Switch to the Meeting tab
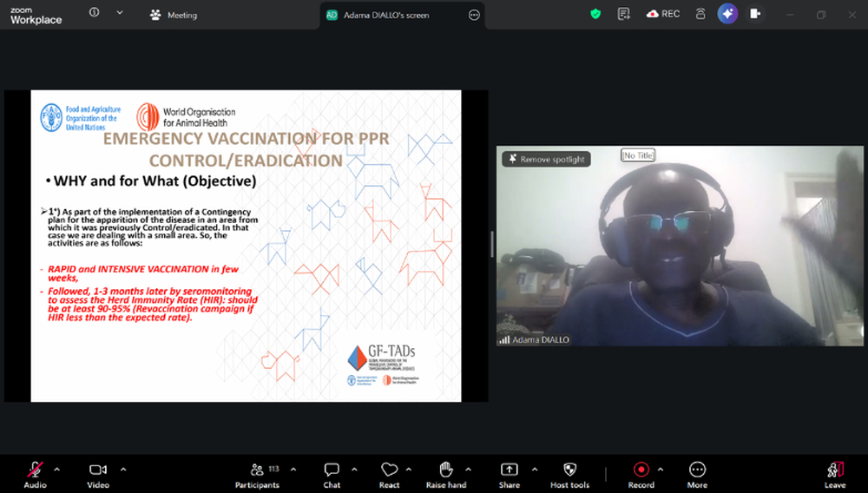Viewport: 868px width, 493px height. point(174,15)
